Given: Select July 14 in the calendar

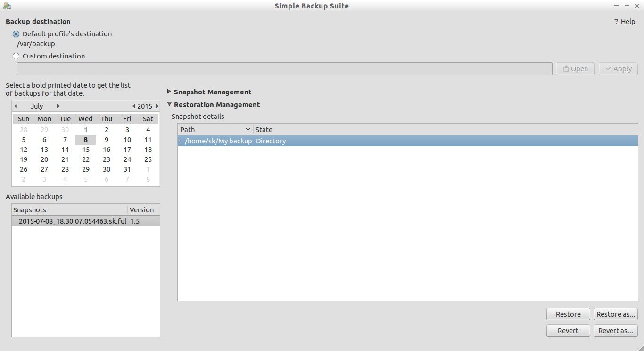Looking at the screenshot, I should pos(65,150).
